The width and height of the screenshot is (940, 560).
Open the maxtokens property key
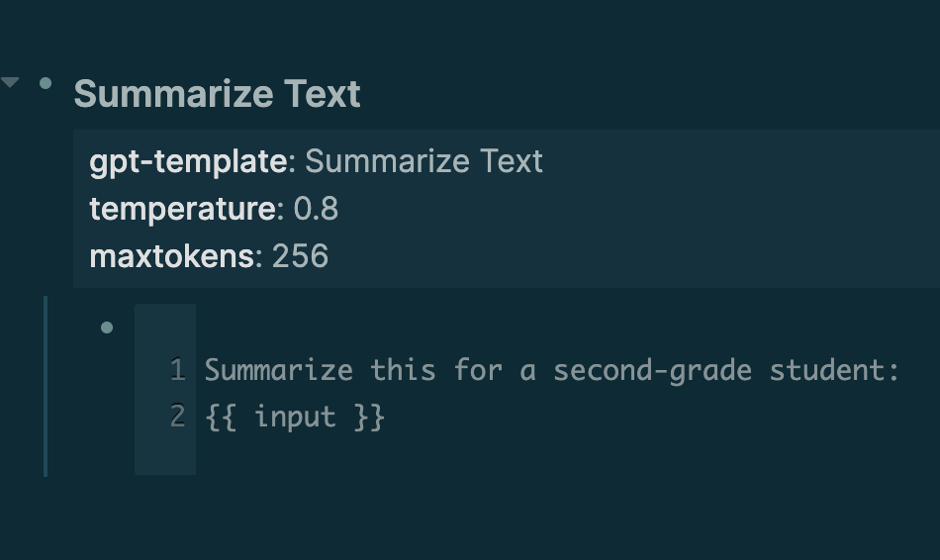(172, 256)
